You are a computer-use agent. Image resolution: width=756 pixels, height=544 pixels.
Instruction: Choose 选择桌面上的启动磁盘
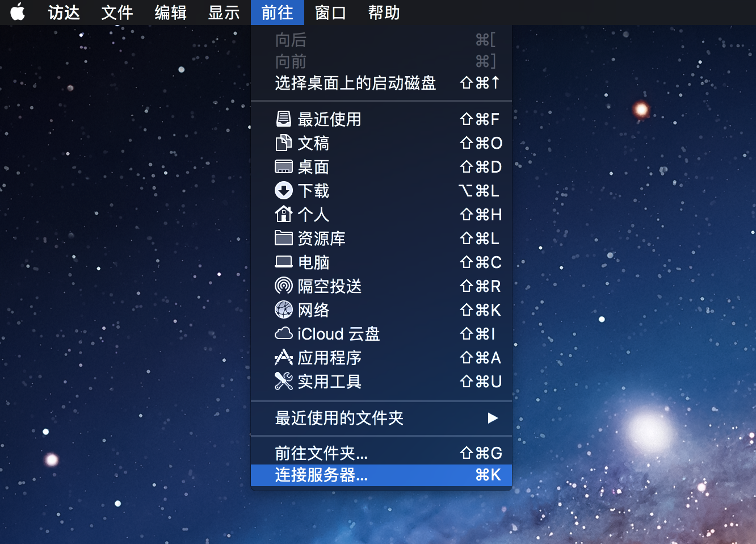(381, 83)
